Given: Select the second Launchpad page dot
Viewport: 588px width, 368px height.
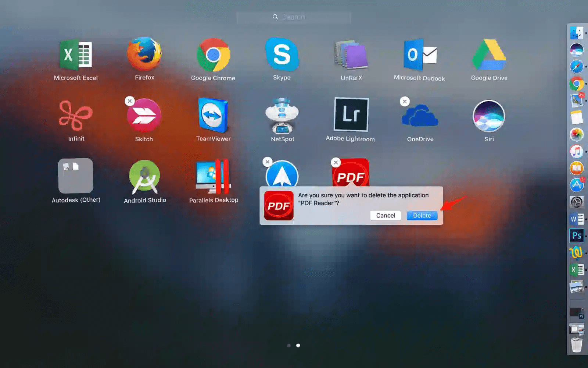Looking at the screenshot, I should click(298, 346).
